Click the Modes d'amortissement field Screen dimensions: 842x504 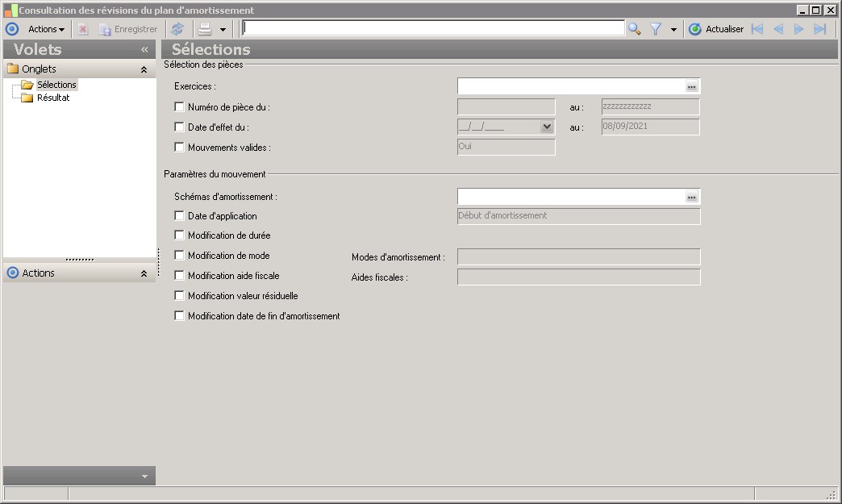(x=579, y=256)
